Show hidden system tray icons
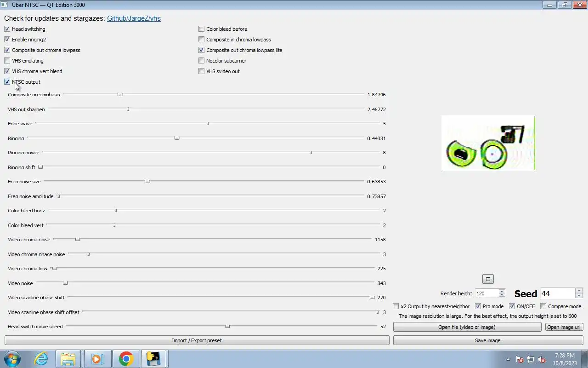Screen dimensions: 588x368 pos(508,360)
